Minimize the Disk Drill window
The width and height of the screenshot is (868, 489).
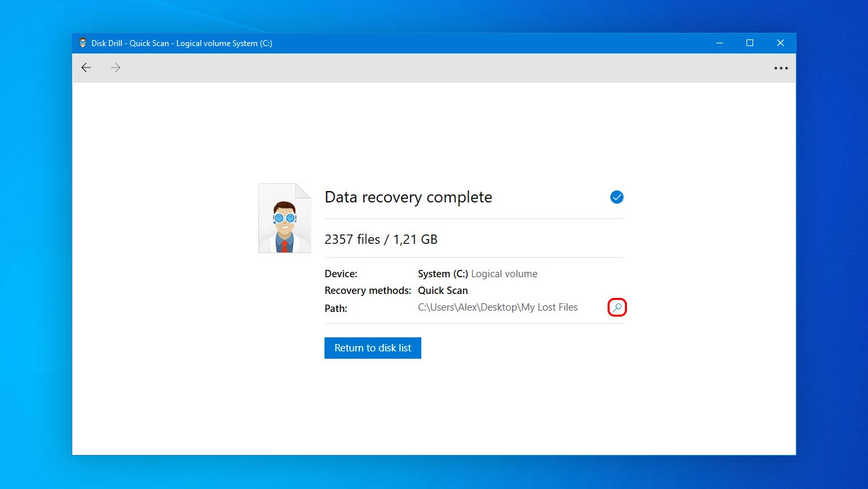(x=720, y=43)
